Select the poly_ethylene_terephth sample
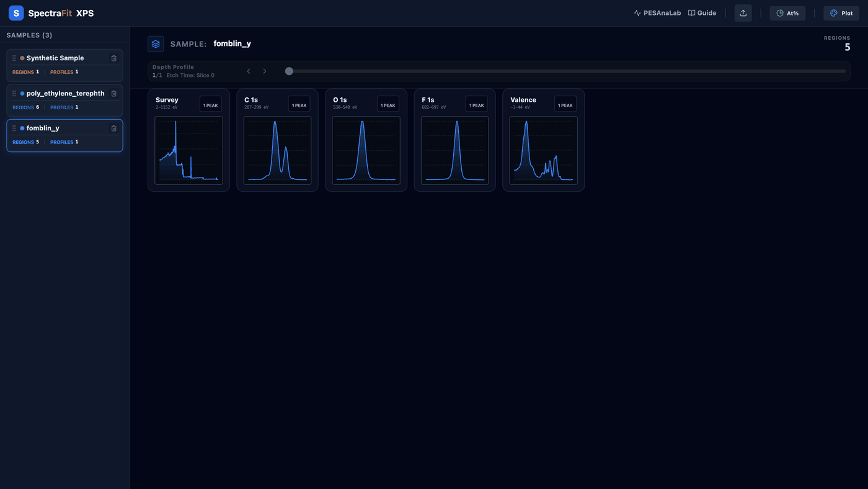The image size is (868, 489). pos(64,101)
